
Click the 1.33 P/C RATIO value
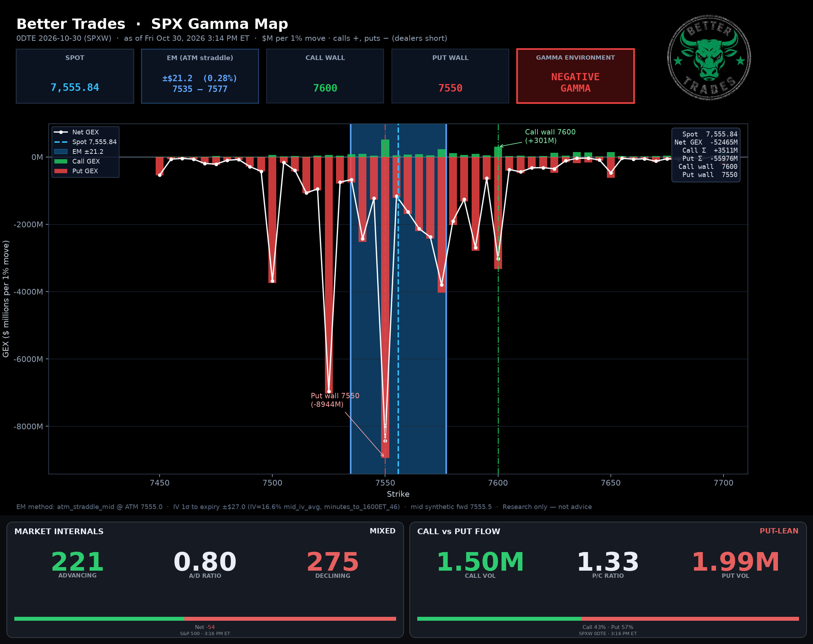click(x=608, y=562)
